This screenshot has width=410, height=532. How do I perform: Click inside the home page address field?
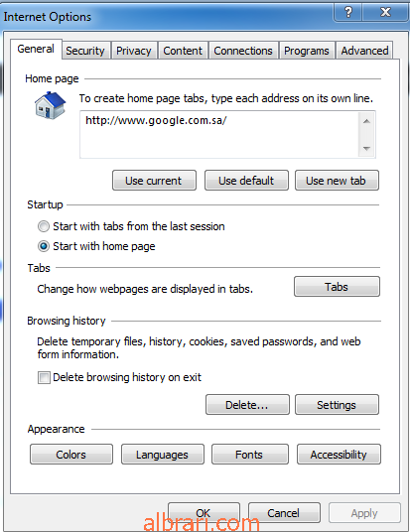pyautogui.click(x=219, y=134)
